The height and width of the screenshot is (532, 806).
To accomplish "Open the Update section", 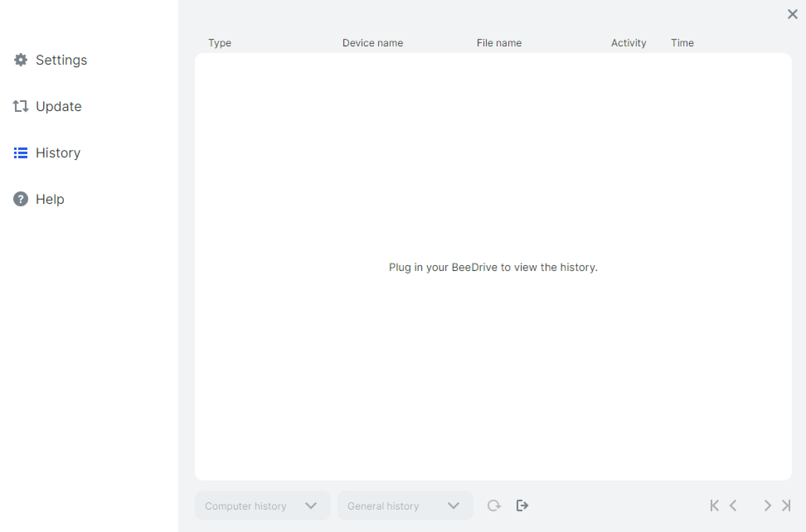I will 47,106.
